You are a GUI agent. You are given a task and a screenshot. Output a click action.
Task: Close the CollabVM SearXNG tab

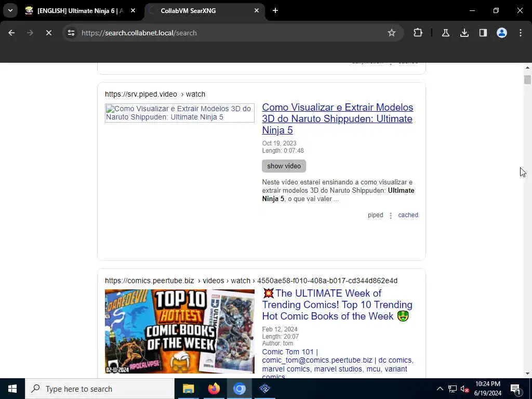click(257, 11)
